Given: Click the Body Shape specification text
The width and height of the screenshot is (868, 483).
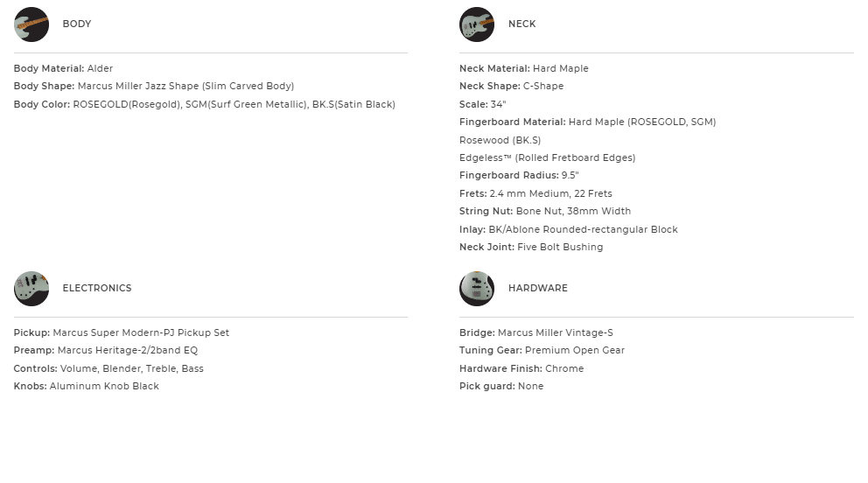Looking at the screenshot, I should pyautogui.click(x=154, y=87).
